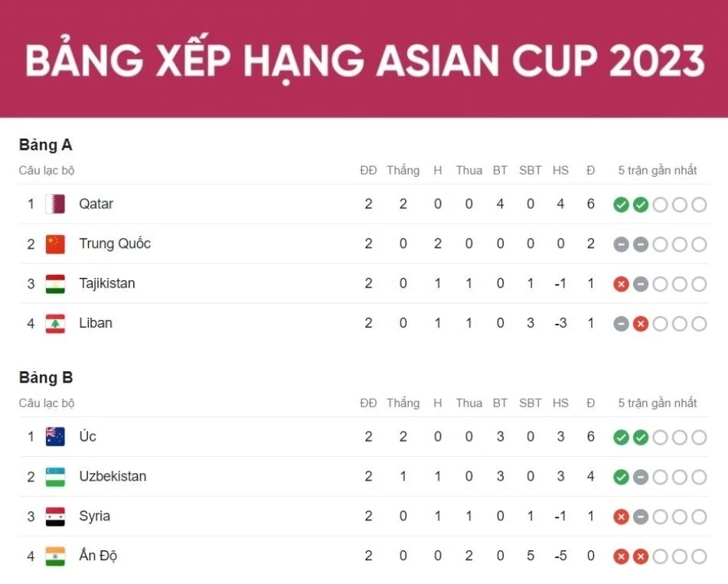The height and width of the screenshot is (584, 728).
Task: Click the Syria flag icon
Action: [x=55, y=517]
